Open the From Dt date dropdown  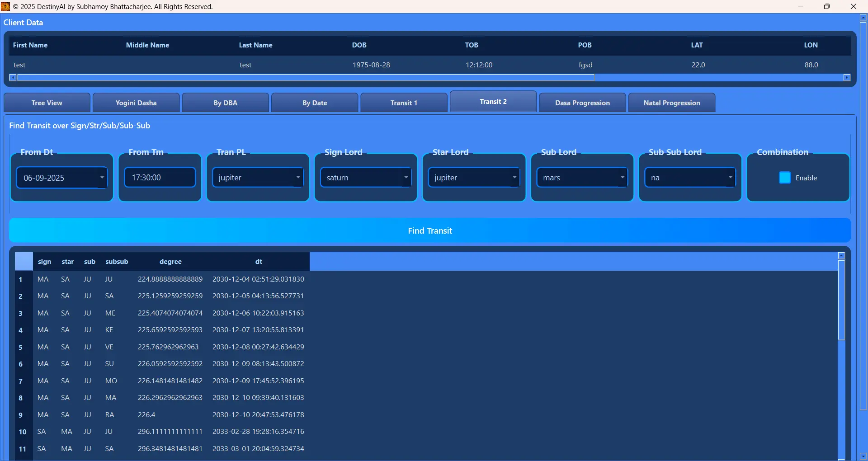point(102,178)
